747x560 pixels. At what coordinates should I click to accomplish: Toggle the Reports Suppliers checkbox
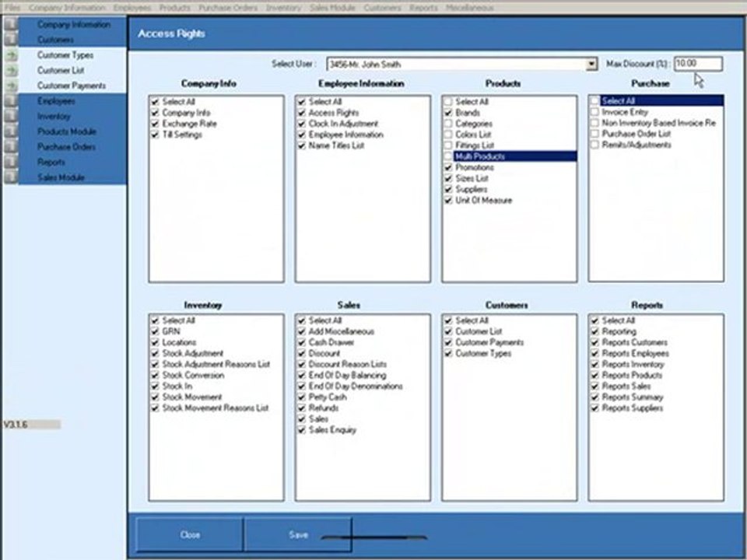[x=594, y=408]
